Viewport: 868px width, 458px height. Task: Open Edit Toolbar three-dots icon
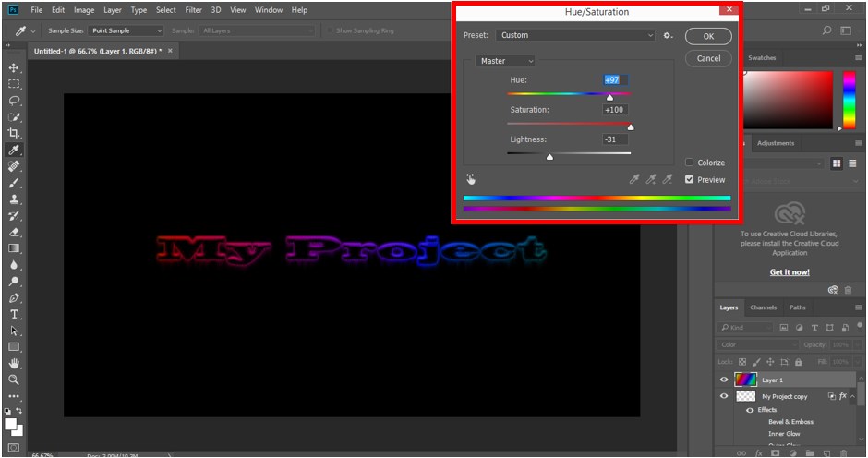[x=13, y=396]
